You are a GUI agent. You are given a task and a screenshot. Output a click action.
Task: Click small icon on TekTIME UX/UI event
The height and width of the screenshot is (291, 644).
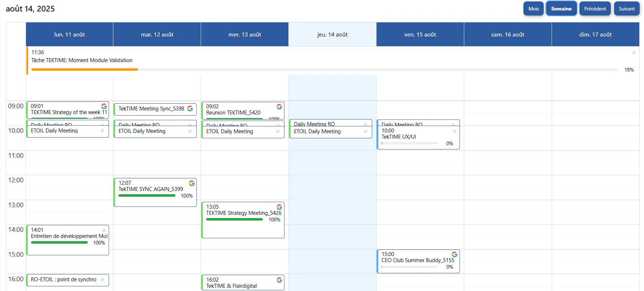454,131
